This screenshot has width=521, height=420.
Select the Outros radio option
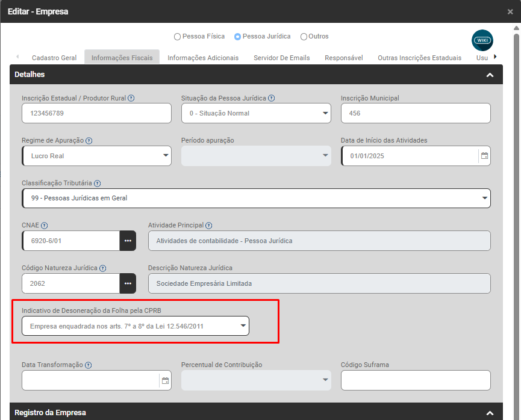(x=304, y=37)
